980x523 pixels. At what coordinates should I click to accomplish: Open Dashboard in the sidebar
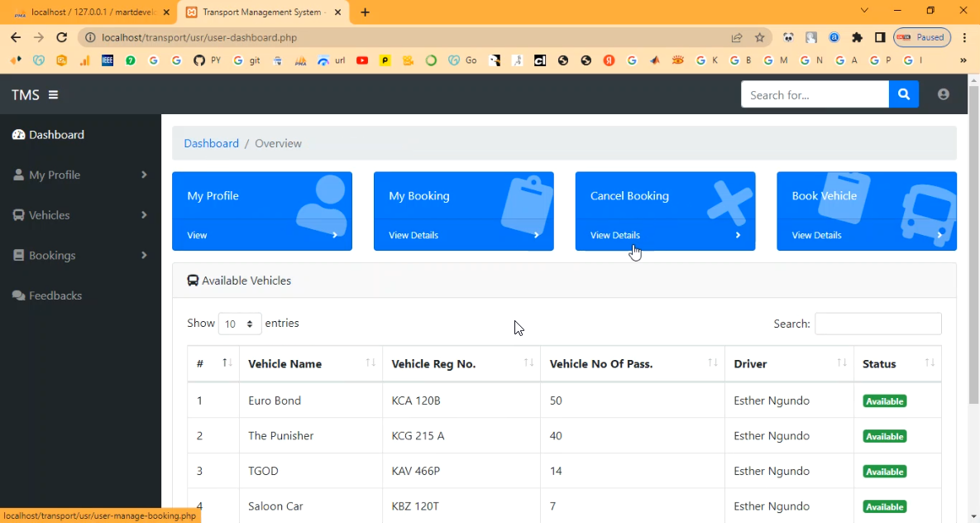tap(56, 135)
